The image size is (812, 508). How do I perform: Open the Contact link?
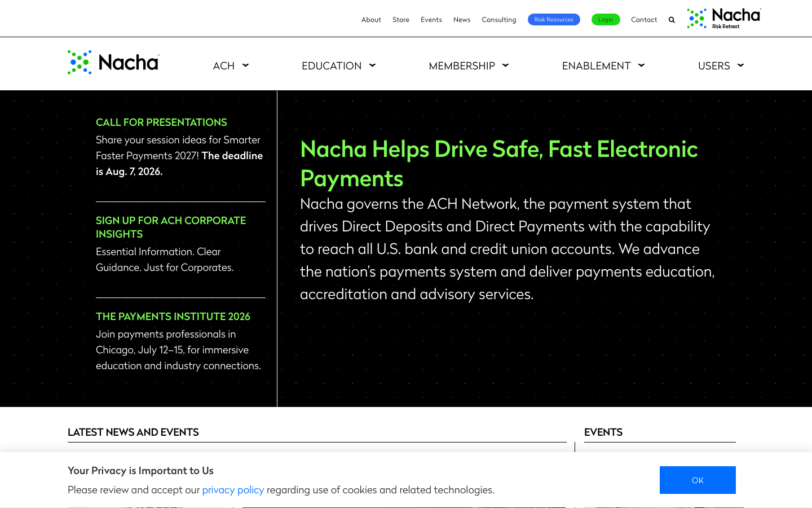644,20
